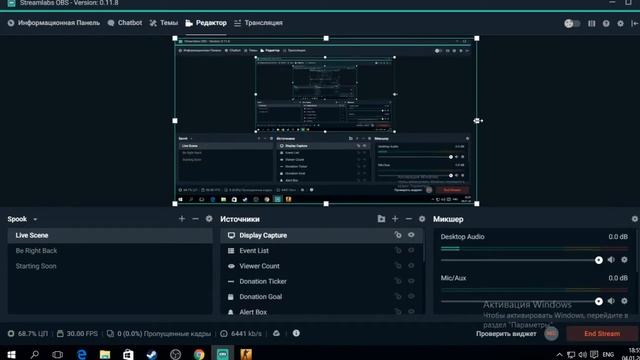The width and height of the screenshot is (640, 360).
Task: Open settings gear in top bar
Action: coord(620,24)
